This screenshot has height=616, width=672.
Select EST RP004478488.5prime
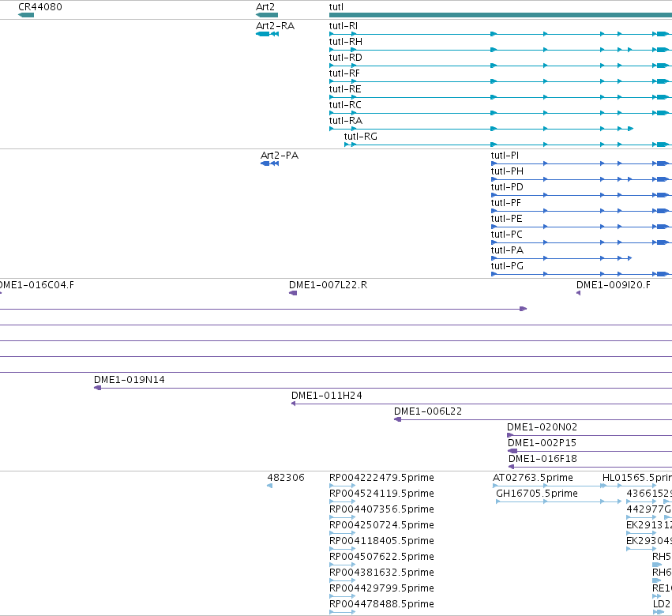coord(381,604)
